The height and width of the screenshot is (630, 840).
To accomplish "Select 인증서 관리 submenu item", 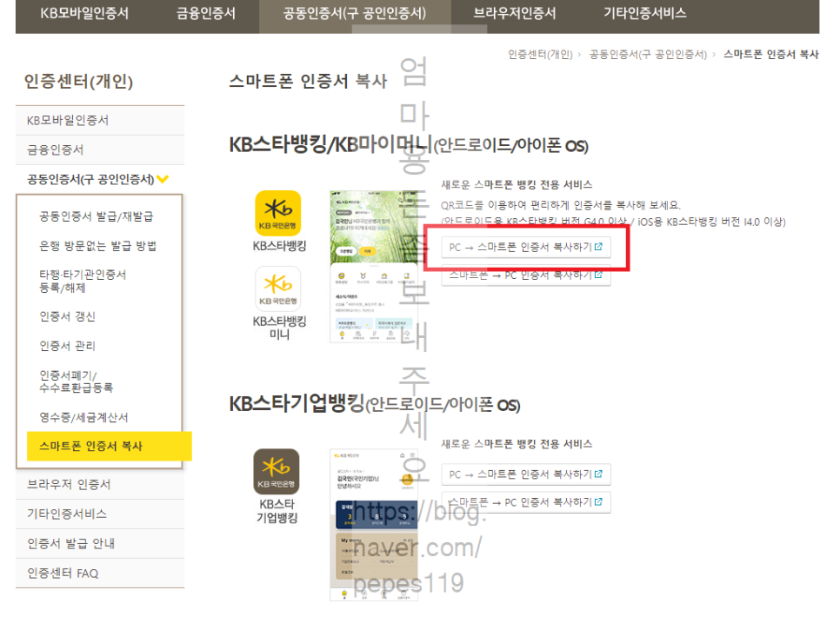I will point(68,346).
